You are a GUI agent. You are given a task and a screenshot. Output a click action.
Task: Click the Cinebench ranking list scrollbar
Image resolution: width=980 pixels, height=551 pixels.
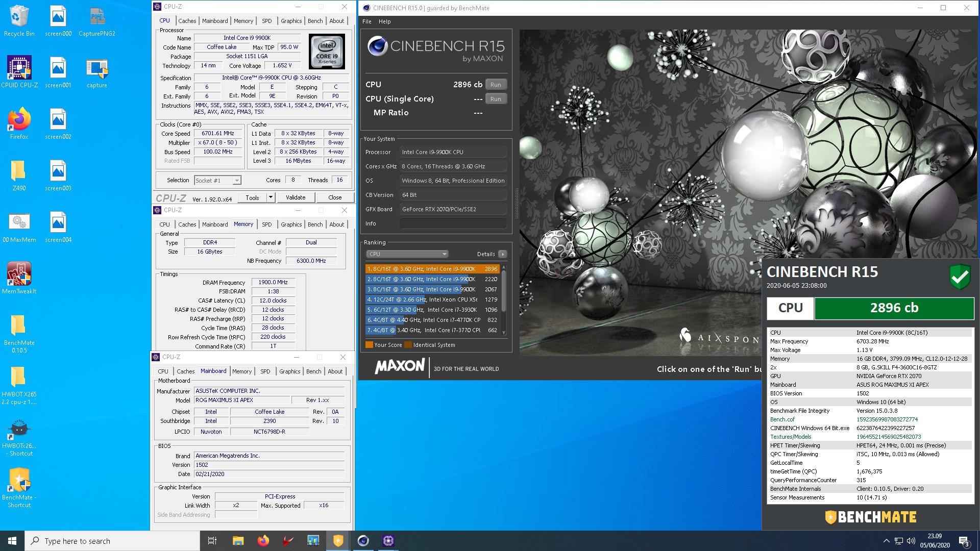coord(504,299)
